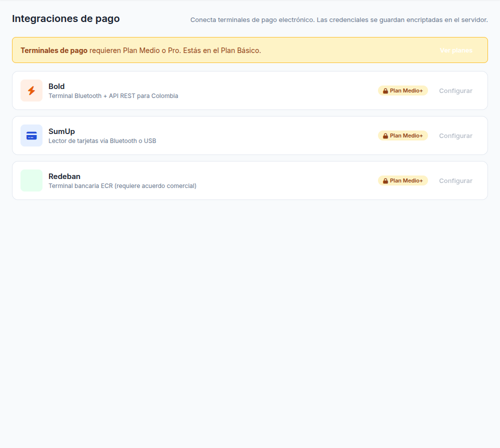Click the lock icon in SumUp's plan badge
Screen dimensions: 500x448
385,136
